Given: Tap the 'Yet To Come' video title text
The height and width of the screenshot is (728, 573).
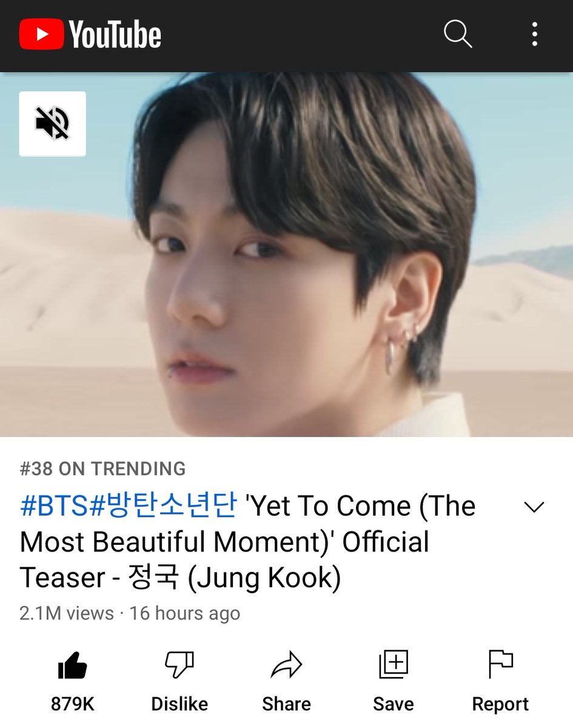Looking at the screenshot, I should point(247,542).
